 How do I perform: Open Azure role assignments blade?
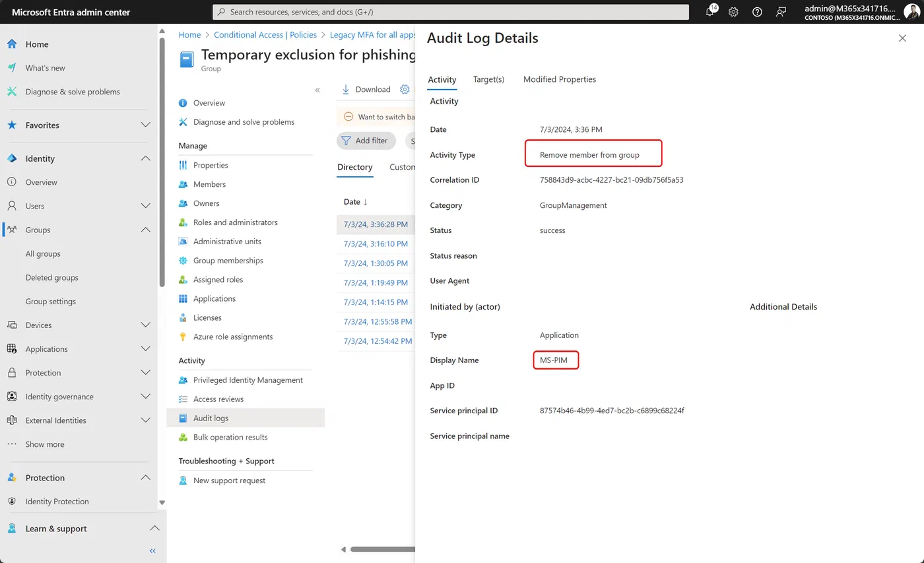click(232, 337)
